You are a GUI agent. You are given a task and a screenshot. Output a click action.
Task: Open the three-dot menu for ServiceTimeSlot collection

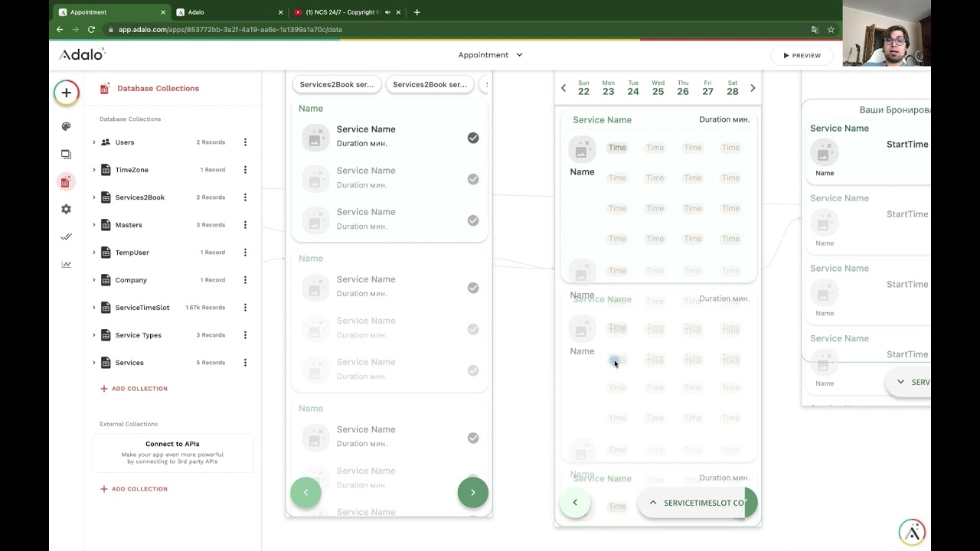[x=245, y=308]
